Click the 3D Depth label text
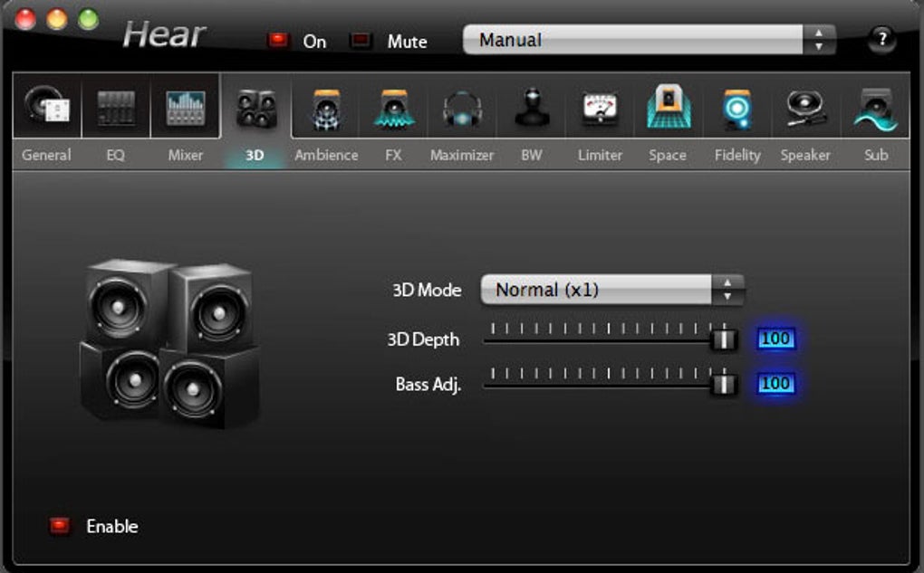The image size is (924, 573). coord(423,339)
